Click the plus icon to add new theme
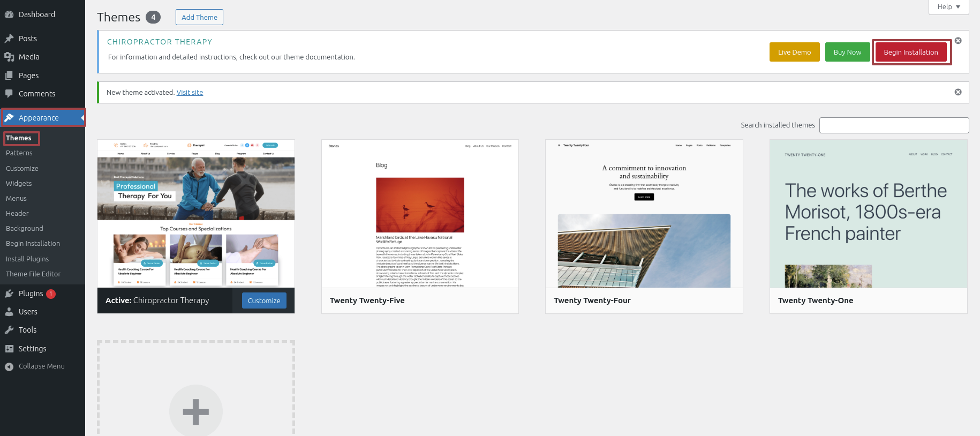 [x=196, y=411]
